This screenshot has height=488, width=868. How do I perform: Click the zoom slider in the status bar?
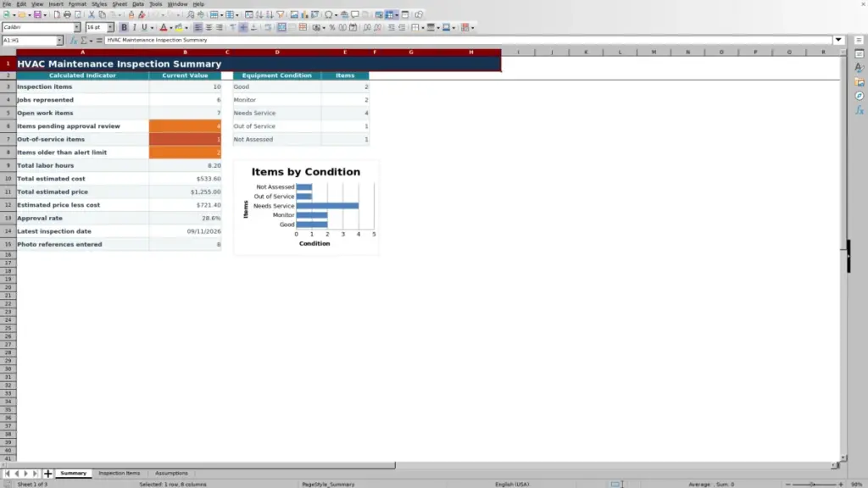[814, 485]
